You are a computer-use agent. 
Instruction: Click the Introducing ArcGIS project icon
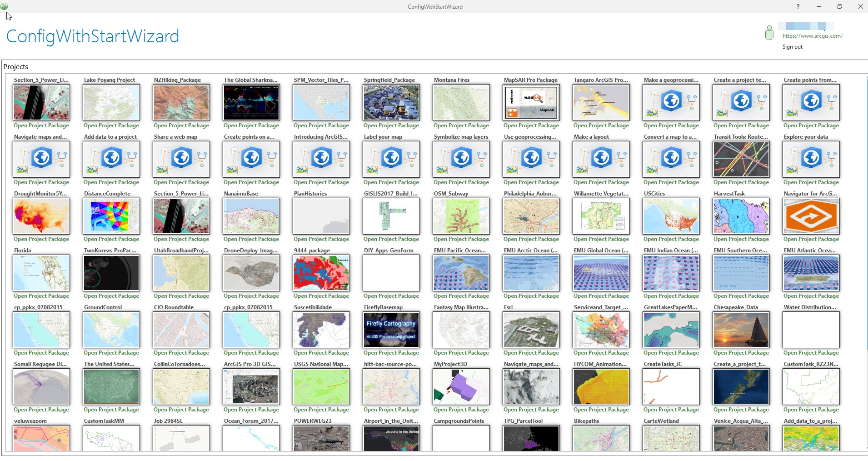click(x=321, y=159)
